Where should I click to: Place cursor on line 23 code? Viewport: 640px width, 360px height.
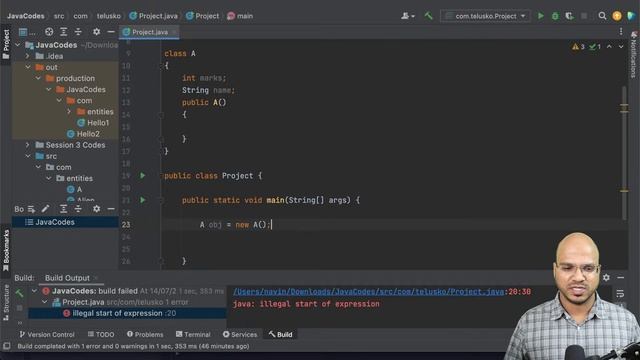(235, 224)
